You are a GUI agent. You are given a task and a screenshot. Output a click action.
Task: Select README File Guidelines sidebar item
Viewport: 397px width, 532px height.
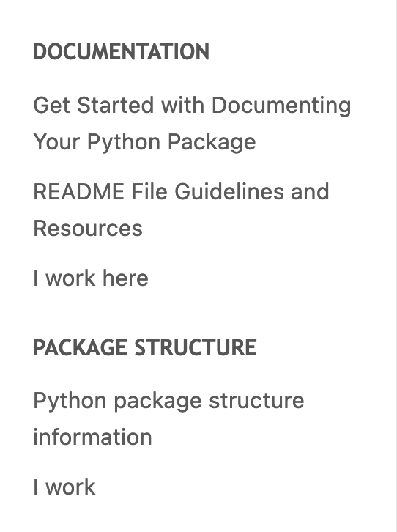(181, 210)
